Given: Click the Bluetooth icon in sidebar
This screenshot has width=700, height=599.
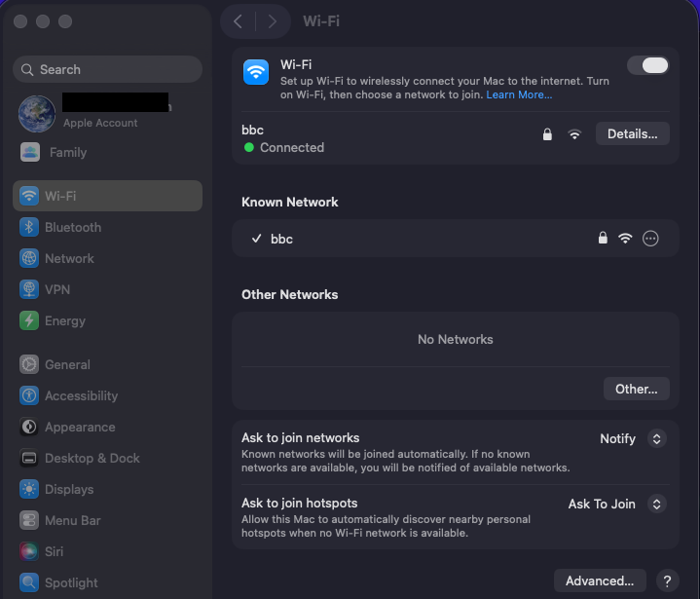Looking at the screenshot, I should [29, 227].
